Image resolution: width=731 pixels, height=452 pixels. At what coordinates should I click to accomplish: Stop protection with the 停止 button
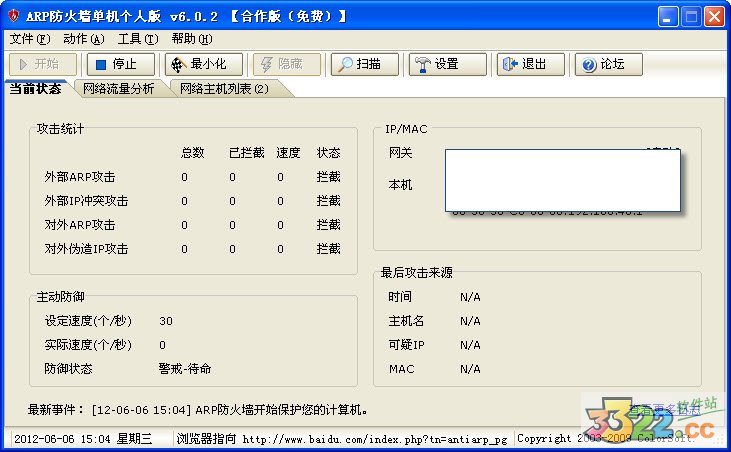point(120,64)
